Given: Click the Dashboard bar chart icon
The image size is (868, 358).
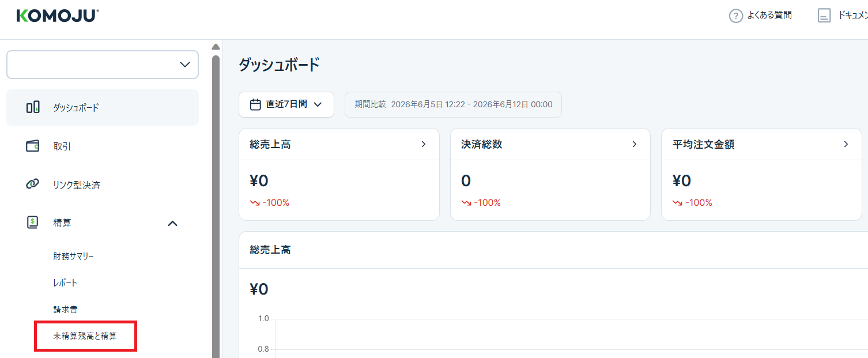Looking at the screenshot, I should (33, 107).
